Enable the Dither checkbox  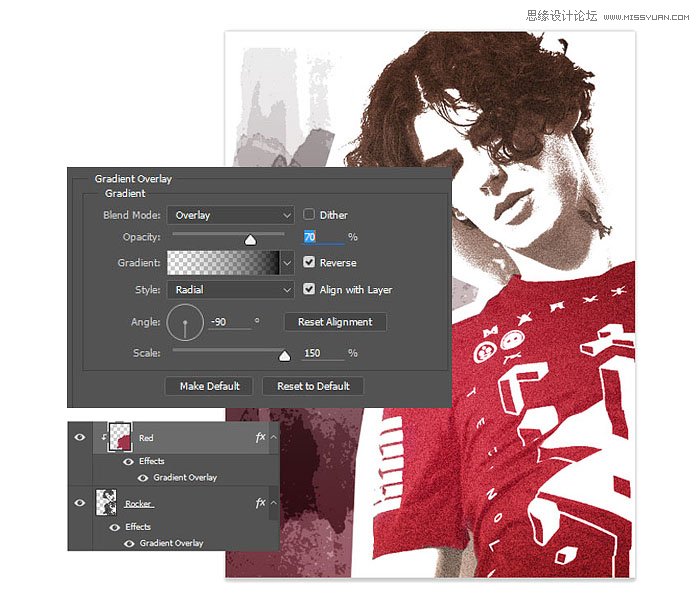click(309, 214)
